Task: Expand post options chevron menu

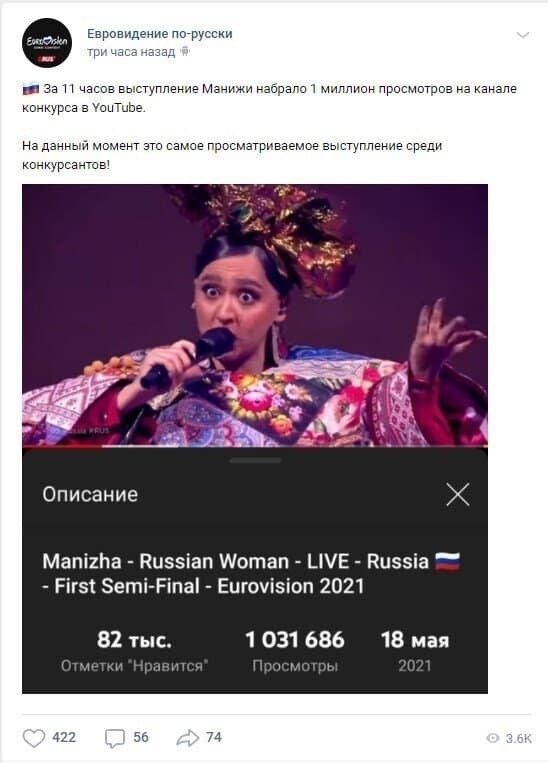Action: [x=523, y=35]
